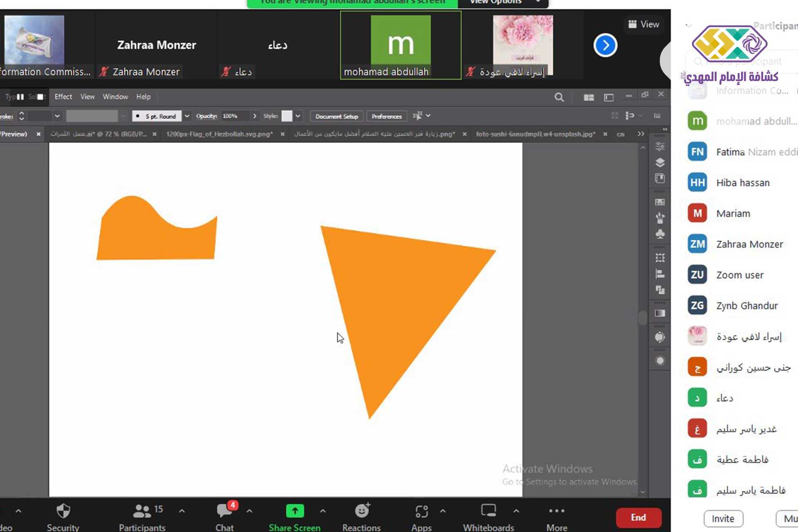Image resolution: width=798 pixels, height=532 pixels.
Task: Open the Swatches panel icon
Action: click(x=660, y=202)
